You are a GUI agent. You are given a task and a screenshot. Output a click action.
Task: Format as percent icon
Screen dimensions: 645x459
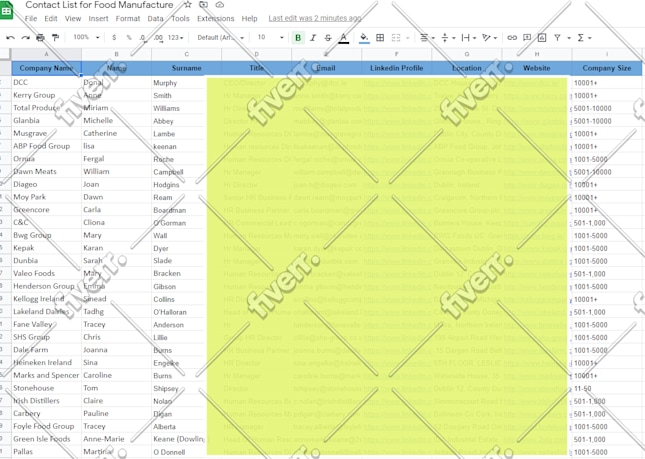point(129,37)
